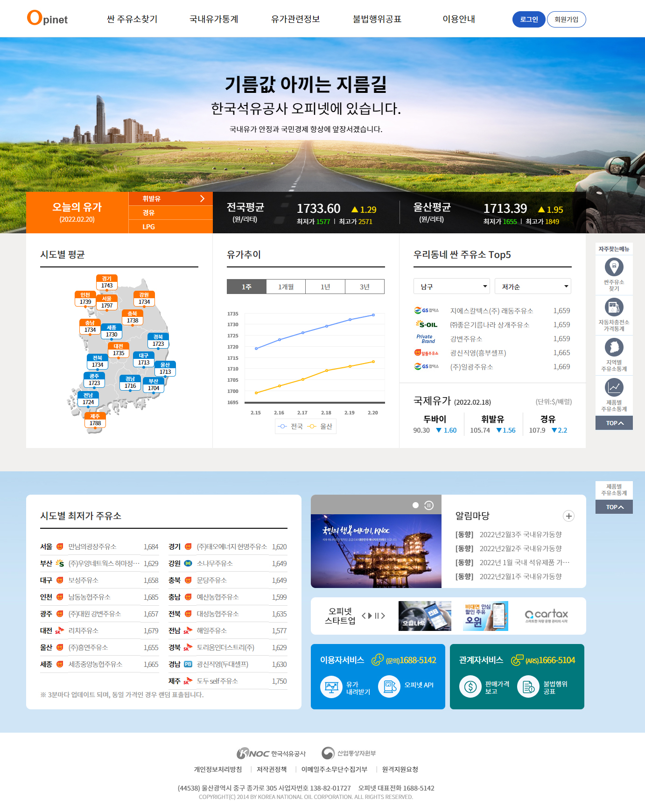Viewport: 645px width, 812px height.
Task: Open the 자동차충전소 가격통계 sidebar icon
Action: [x=614, y=308]
